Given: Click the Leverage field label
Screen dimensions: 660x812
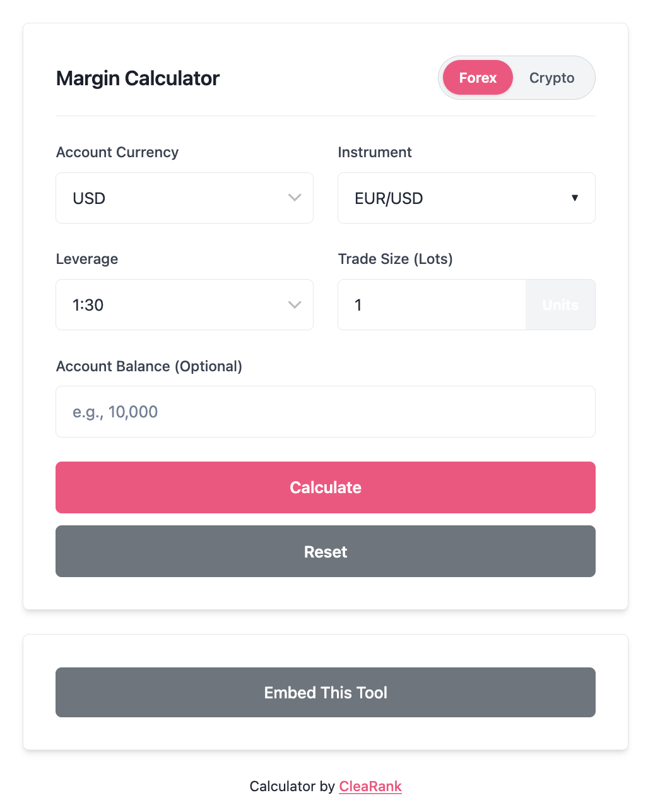Looking at the screenshot, I should click(x=87, y=259).
